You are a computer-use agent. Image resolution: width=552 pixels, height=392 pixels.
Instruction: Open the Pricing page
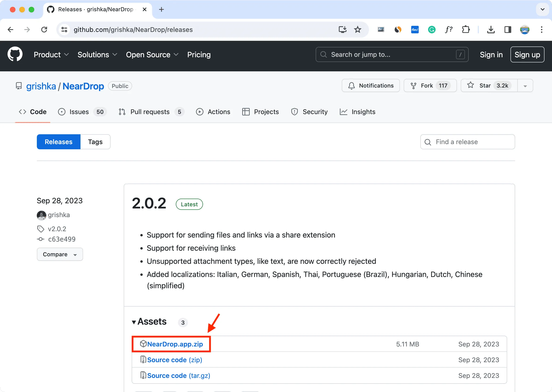(199, 54)
